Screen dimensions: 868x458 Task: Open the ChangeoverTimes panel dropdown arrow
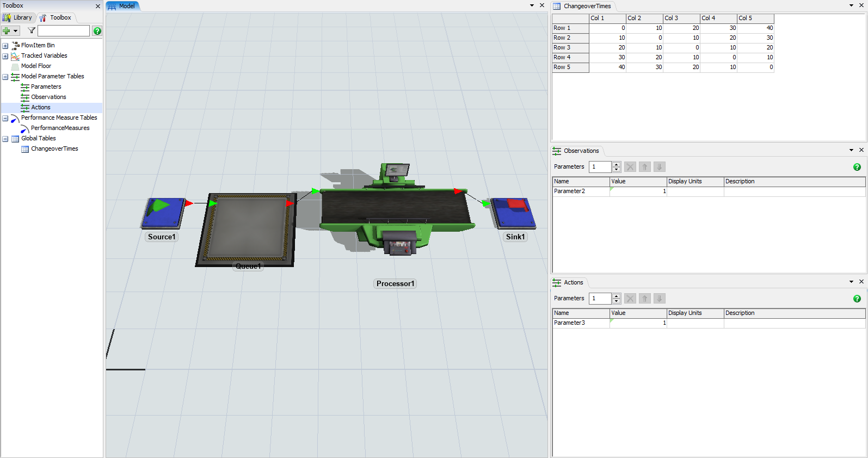point(851,5)
